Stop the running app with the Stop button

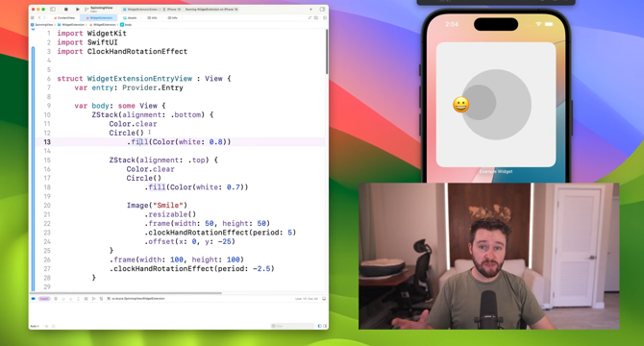[x=66, y=9]
